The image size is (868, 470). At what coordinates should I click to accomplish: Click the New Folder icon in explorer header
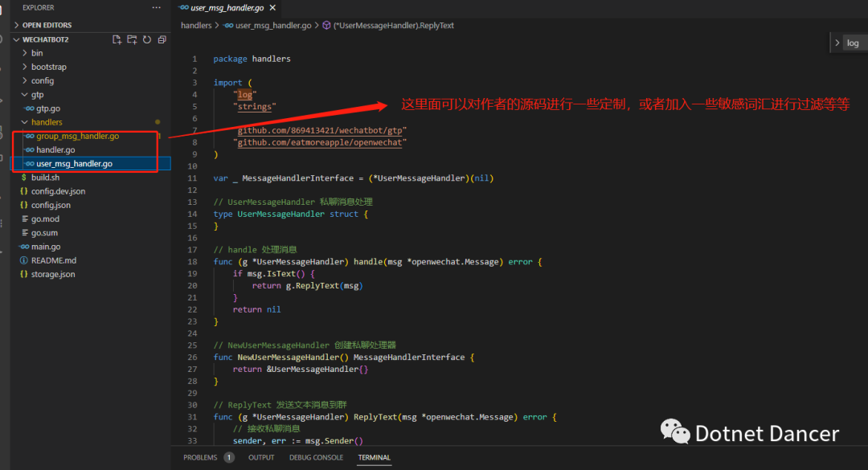pyautogui.click(x=132, y=39)
